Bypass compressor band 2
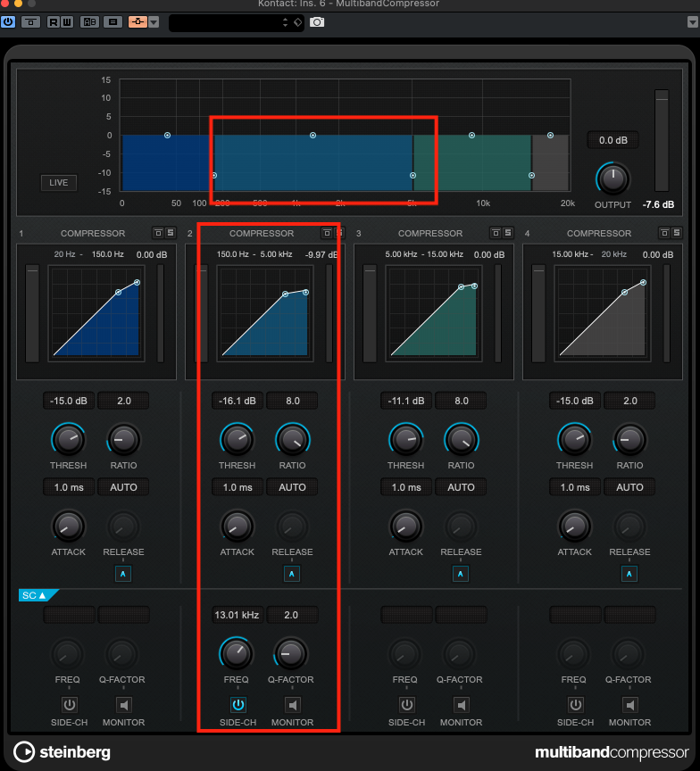The height and width of the screenshot is (771, 700). (327, 233)
